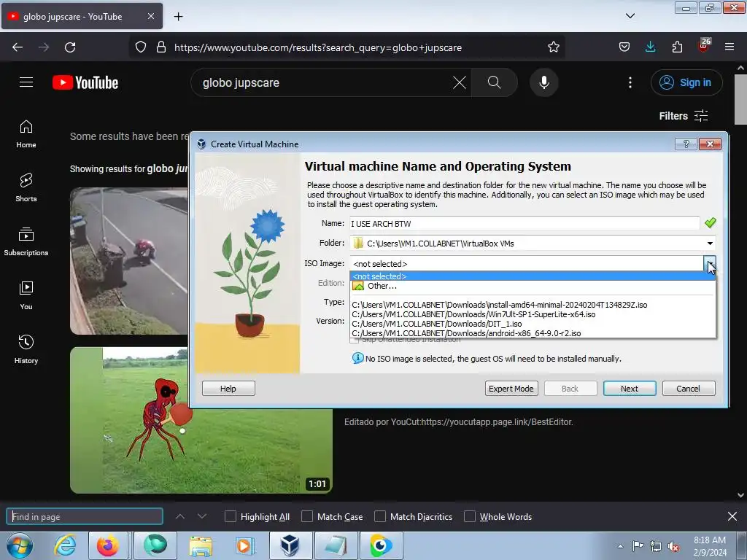The image size is (747, 560).
Task: Close the find bar
Action: pos(732,516)
